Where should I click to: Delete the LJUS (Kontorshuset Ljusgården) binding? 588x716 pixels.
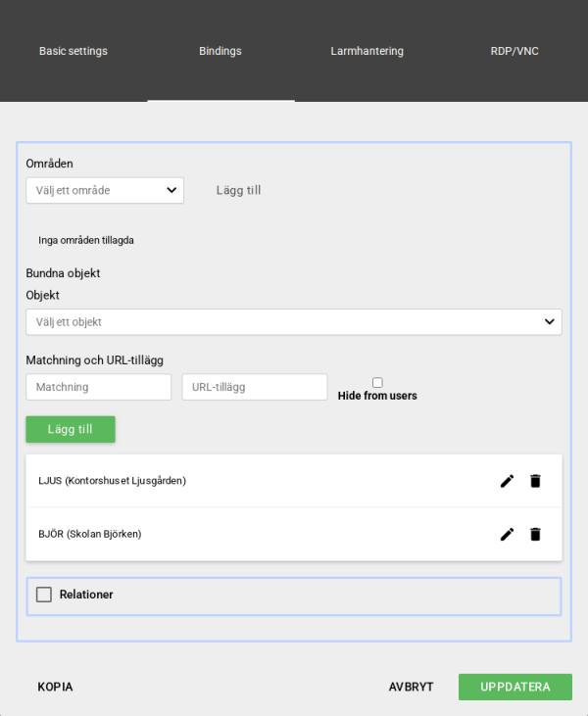point(535,481)
